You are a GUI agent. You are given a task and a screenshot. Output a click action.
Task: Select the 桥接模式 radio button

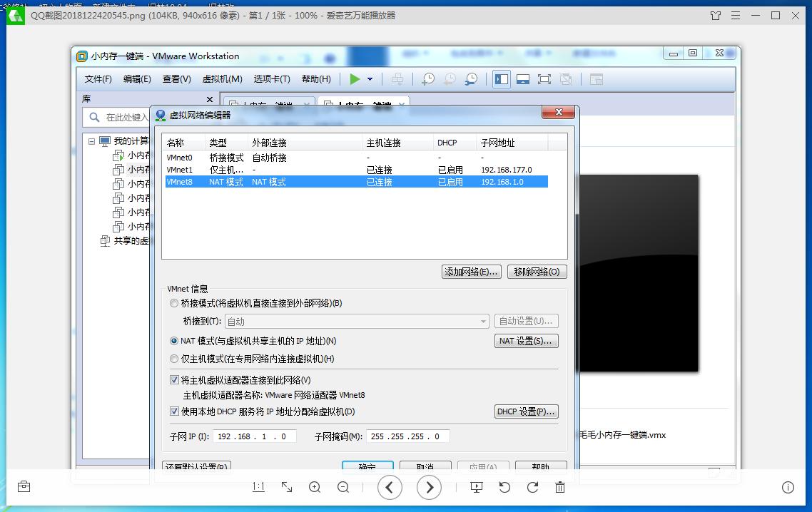pyautogui.click(x=174, y=303)
